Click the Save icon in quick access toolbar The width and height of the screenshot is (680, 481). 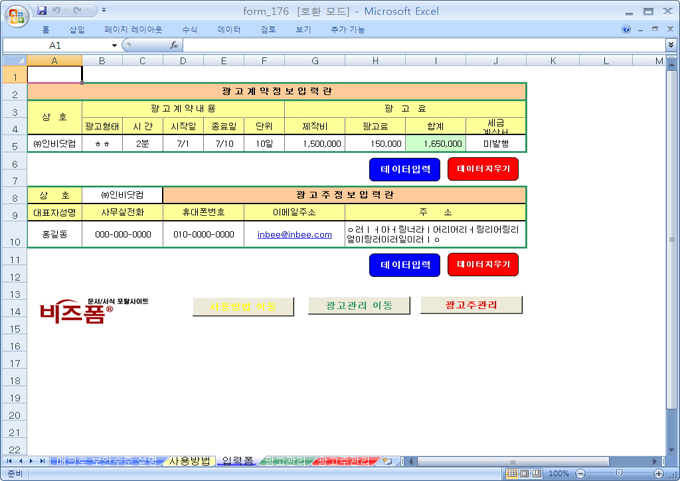click(42, 10)
